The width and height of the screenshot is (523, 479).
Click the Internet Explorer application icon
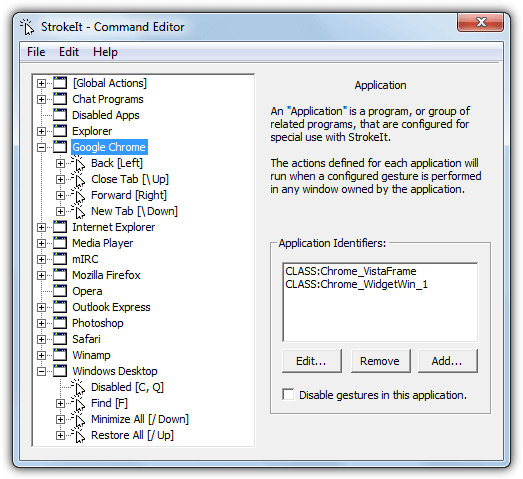tap(60, 227)
